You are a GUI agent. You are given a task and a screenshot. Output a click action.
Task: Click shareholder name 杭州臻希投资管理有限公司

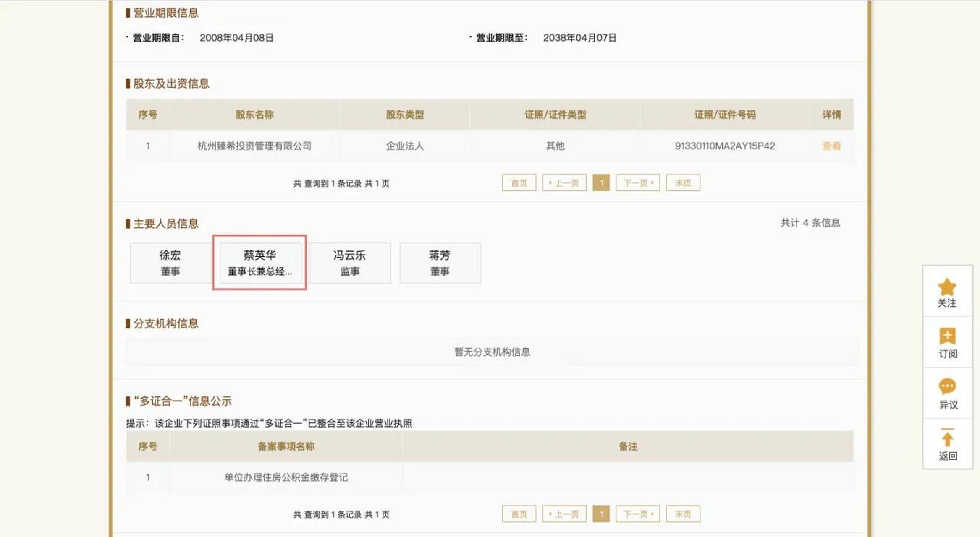click(x=254, y=146)
